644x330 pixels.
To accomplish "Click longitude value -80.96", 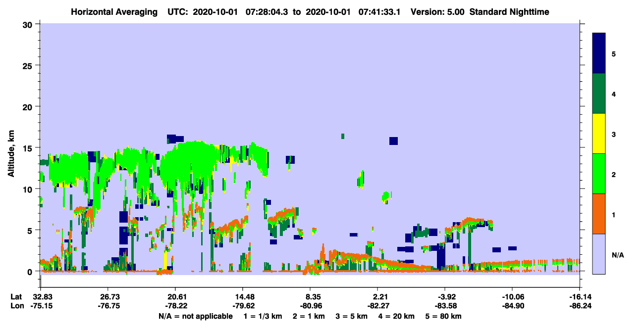I will [x=310, y=306].
